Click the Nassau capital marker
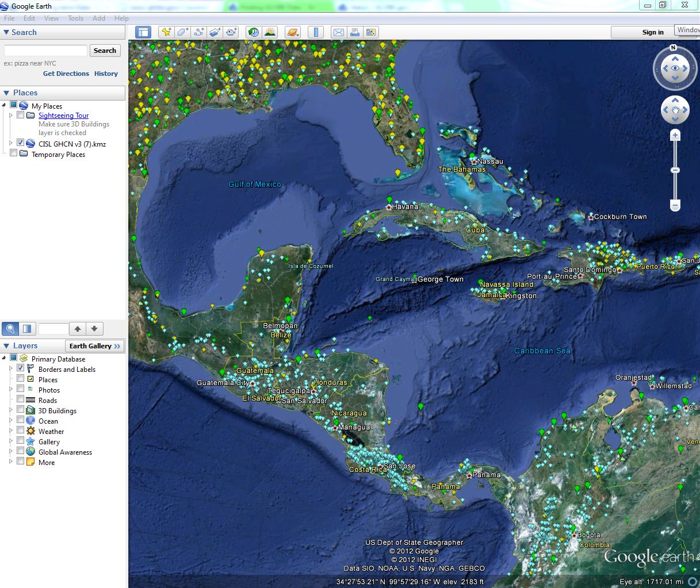The width and height of the screenshot is (700, 588). click(x=473, y=162)
